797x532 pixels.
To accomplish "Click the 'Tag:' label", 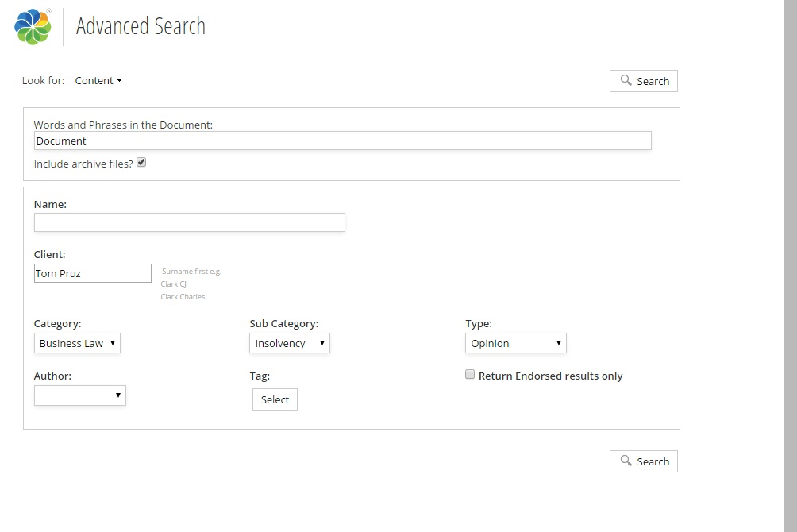I will click(260, 376).
